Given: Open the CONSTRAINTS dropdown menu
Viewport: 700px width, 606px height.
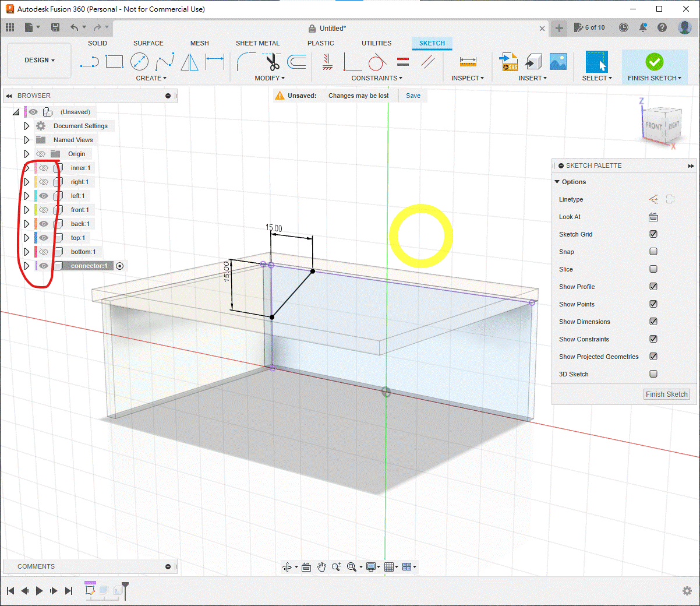Looking at the screenshot, I should point(376,78).
